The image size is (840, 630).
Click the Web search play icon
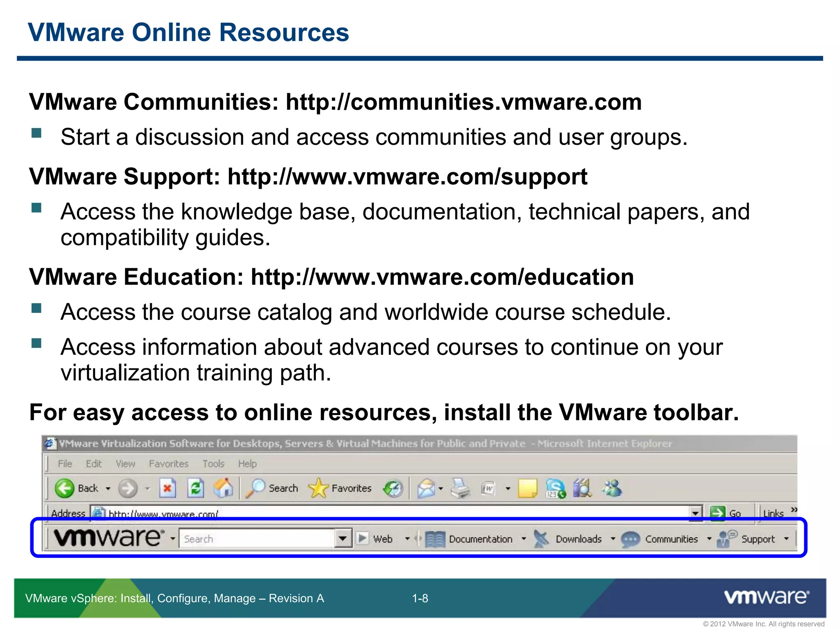coord(363,538)
